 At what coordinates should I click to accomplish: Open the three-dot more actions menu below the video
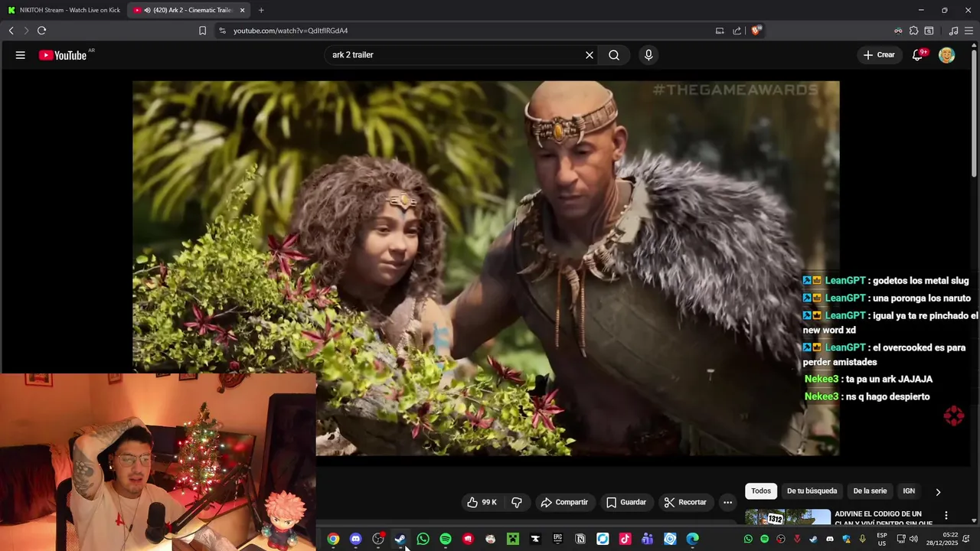tap(728, 502)
